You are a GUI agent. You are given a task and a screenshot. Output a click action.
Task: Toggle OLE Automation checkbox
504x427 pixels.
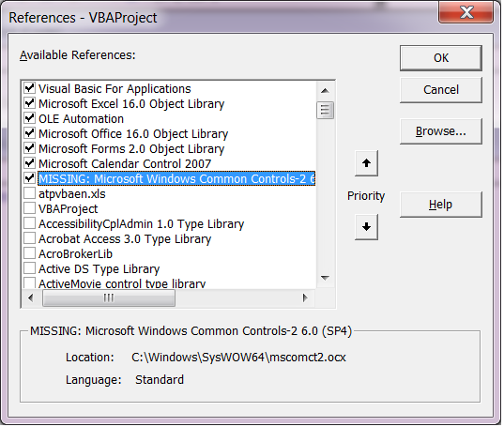(x=30, y=118)
